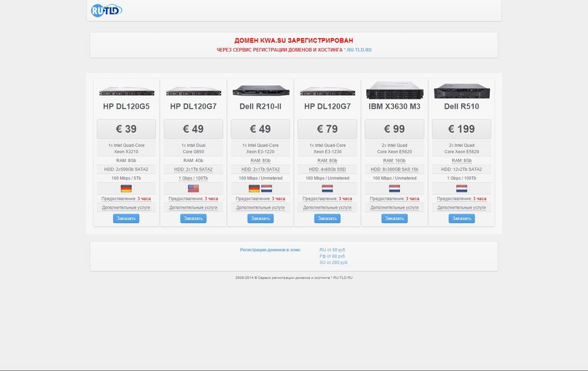The height and width of the screenshot is (371, 588).
Task: Click the RU от 88 руб. domain link
Action: 333,250
